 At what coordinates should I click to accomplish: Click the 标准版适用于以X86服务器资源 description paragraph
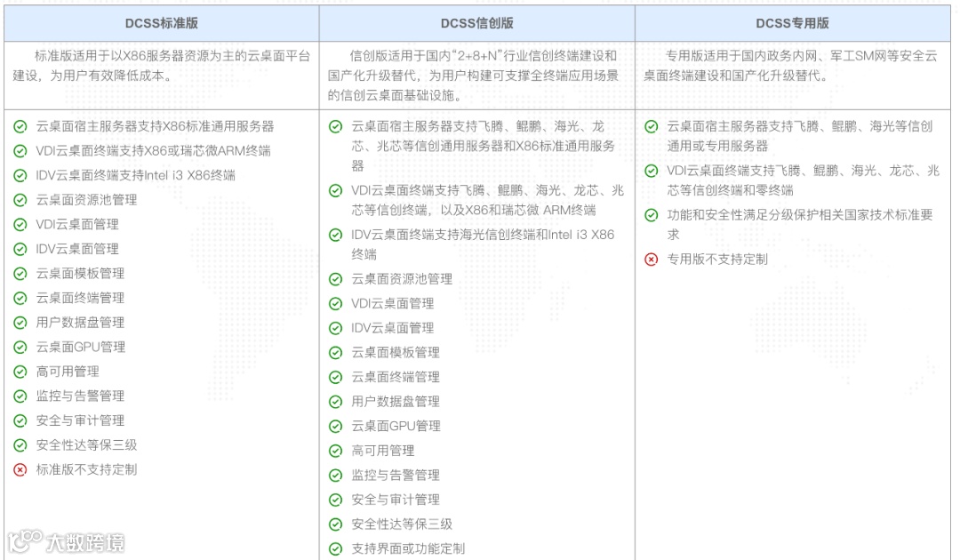click(x=162, y=66)
